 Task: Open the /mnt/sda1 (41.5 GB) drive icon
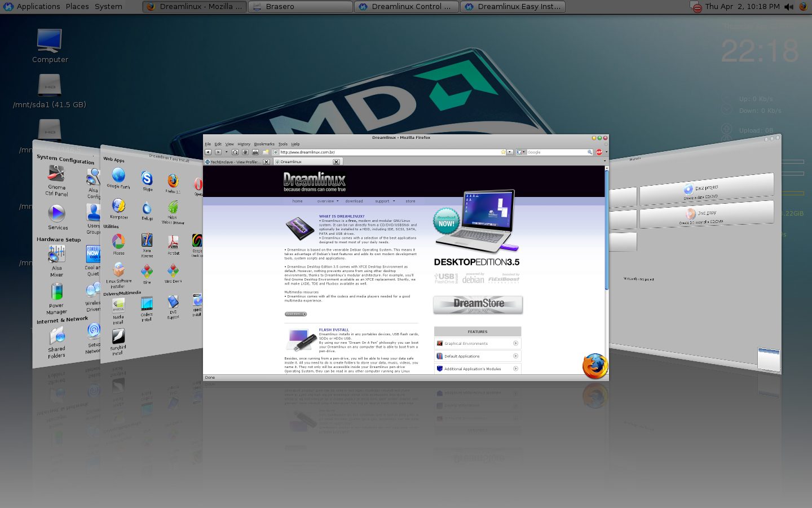click(x=50, y=86)
